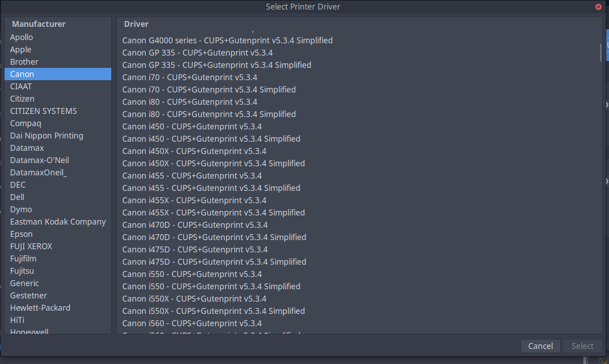609x364 pixels.
Task: Click the Driver column header
Action: 136,24
